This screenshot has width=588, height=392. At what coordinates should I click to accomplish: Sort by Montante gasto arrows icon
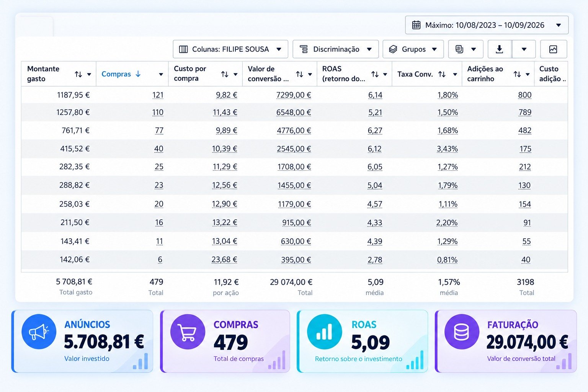pos(78,74)
